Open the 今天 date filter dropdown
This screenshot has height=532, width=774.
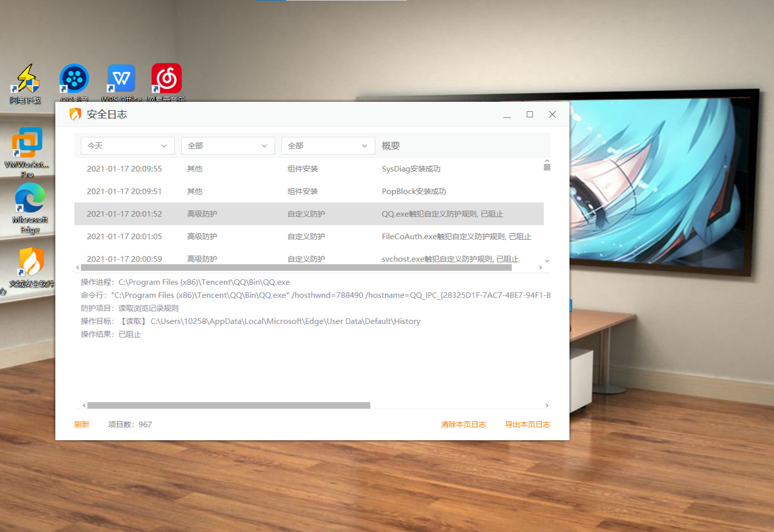(127, 145)
